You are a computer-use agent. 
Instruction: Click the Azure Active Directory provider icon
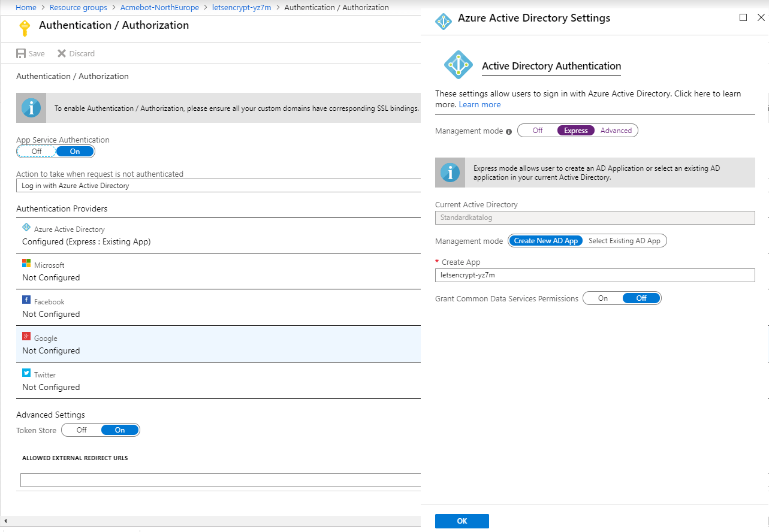coord(26,228)
